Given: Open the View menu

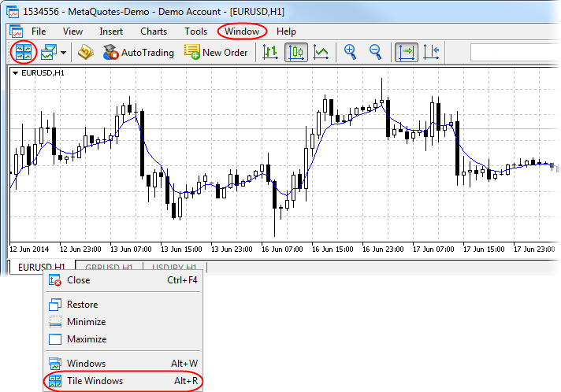Looking at the screenshot, I should [x=72, y=31].
